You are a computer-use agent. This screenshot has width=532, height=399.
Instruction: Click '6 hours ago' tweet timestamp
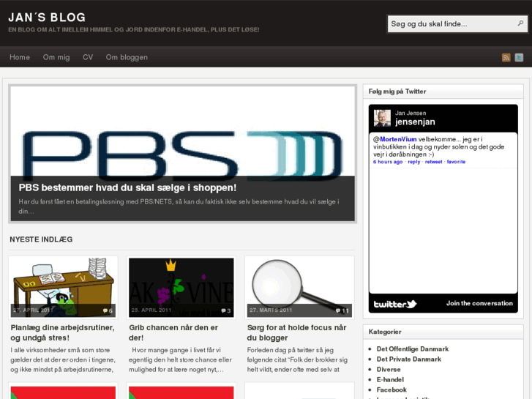388,162
